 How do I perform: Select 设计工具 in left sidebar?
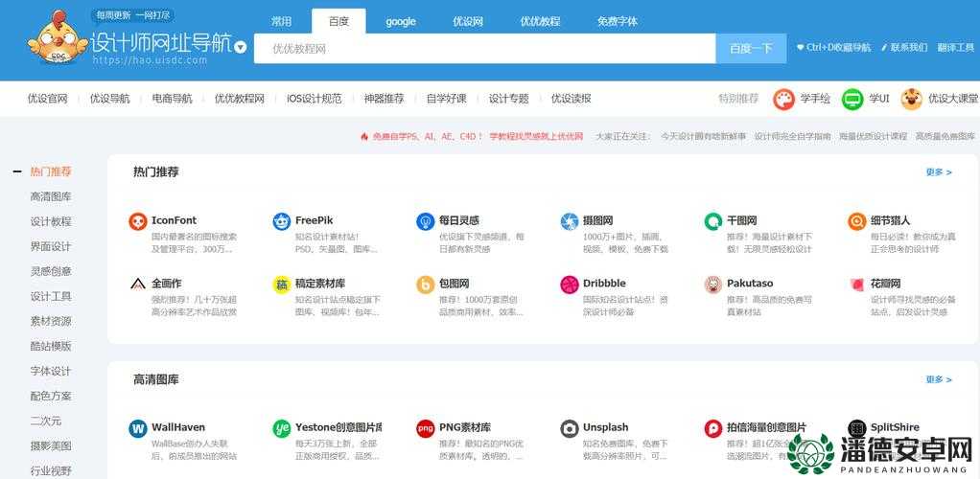(51, 297)
